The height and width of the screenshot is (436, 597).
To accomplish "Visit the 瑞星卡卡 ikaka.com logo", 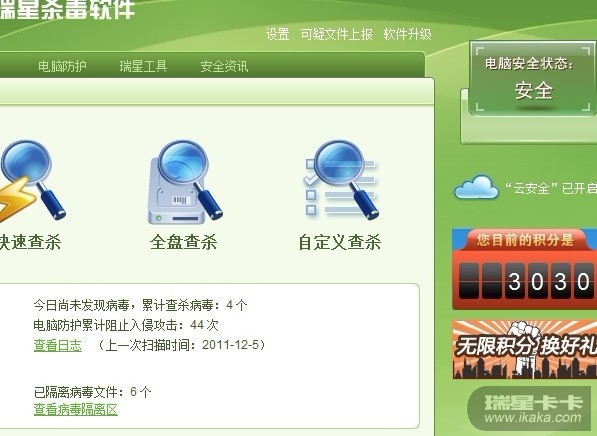I will pos(532,409).
